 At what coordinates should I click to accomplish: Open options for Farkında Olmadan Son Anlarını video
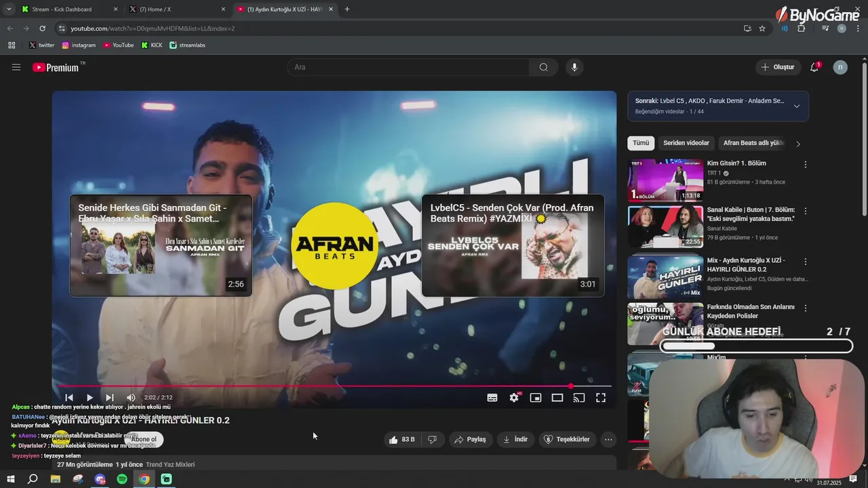tap(806, 308)
